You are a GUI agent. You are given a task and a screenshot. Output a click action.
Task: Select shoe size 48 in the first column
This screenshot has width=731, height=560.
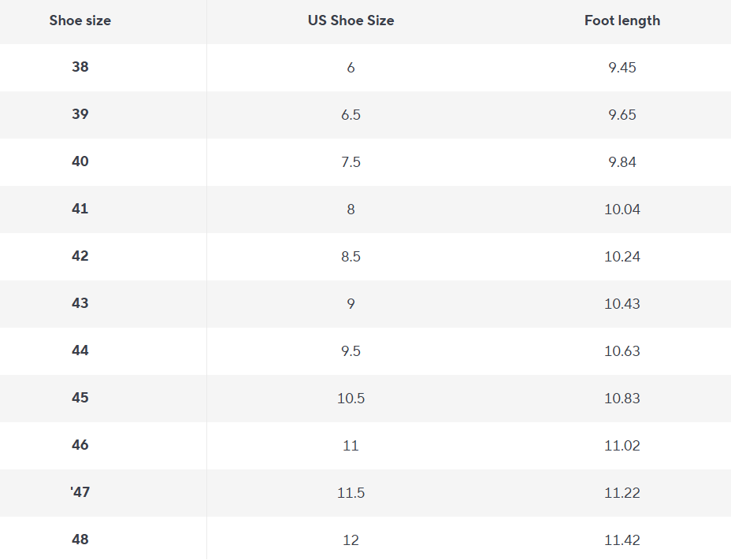click(x=80, y=540)
